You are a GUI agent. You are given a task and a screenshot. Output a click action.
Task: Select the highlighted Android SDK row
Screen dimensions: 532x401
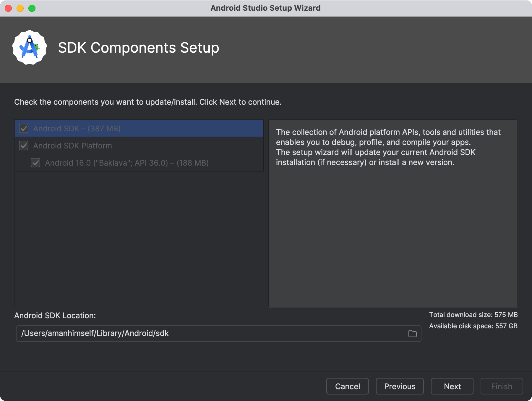pos(118,128)
